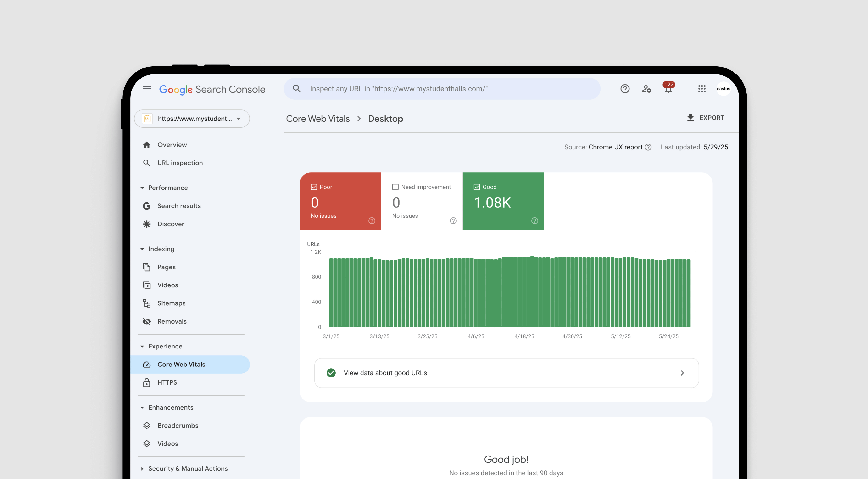Screen dimensions: 868x479
Task: Click the Search results G icon
Action: [147, 206]
